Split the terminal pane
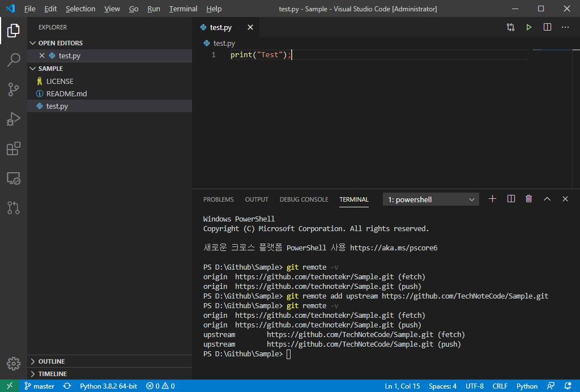This screenshot has height=392, width=580. click(510, 199)
